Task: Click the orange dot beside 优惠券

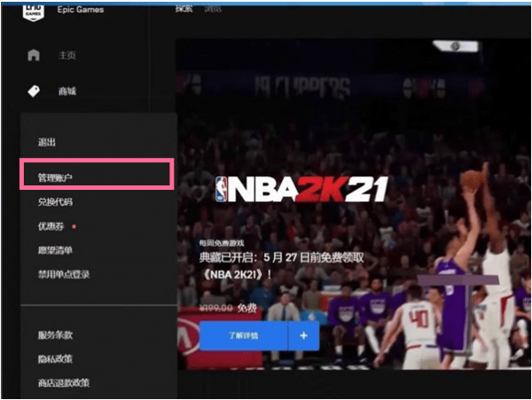Action: pyautogui.click(x=74, y=226)
